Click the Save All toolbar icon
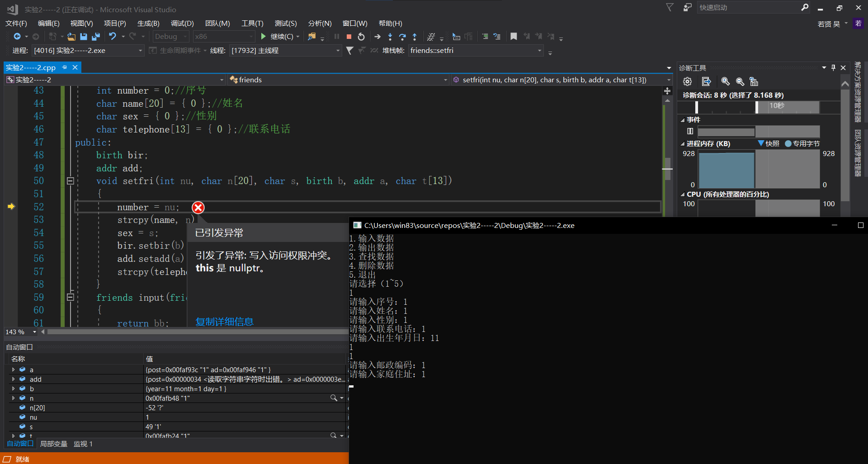 96,37
